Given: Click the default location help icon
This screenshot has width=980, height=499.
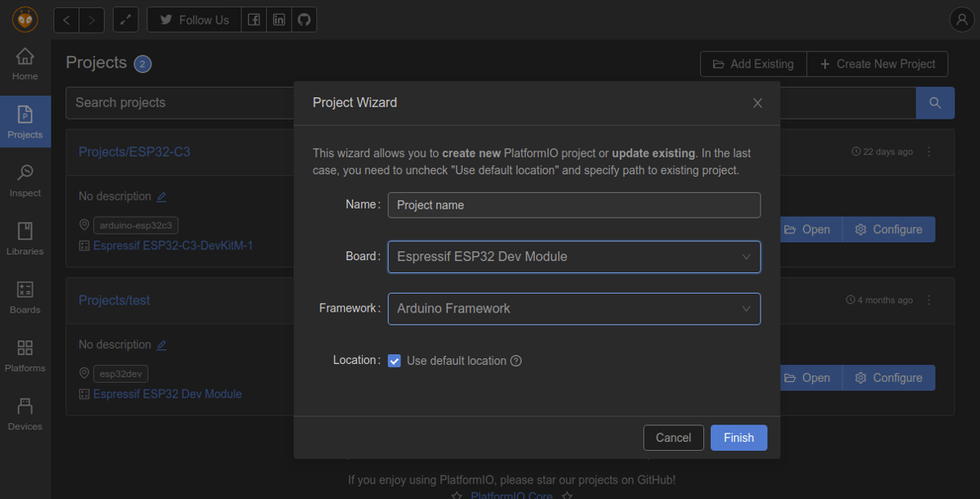Looking at the screenshot, I should [516, 361].
